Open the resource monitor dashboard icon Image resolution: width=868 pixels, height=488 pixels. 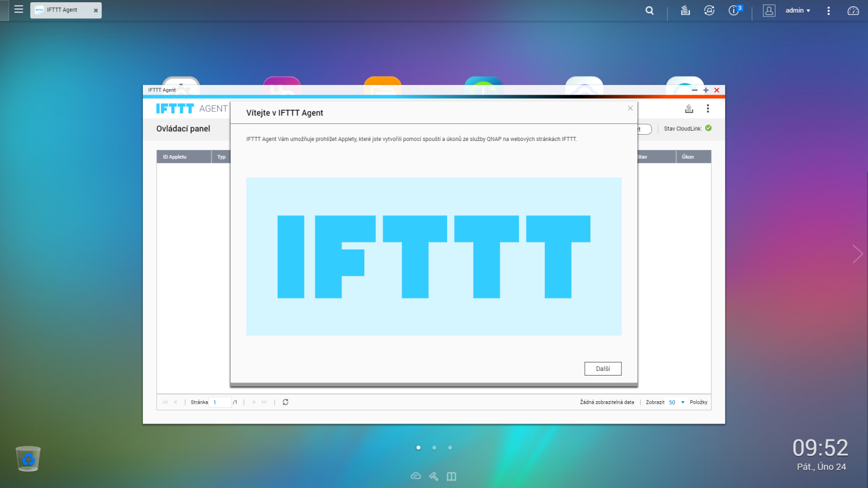853,10
